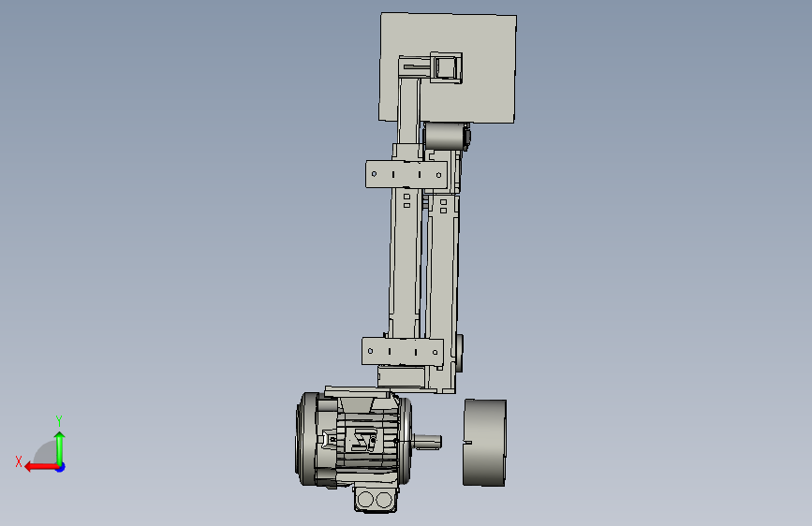812x526 pixels.
Task: Click the red X axis arrow on triad
Action: (x=40, y=467)
